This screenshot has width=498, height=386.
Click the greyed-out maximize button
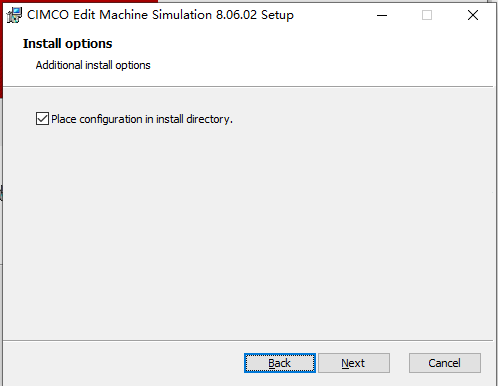(x=427, y=15)
